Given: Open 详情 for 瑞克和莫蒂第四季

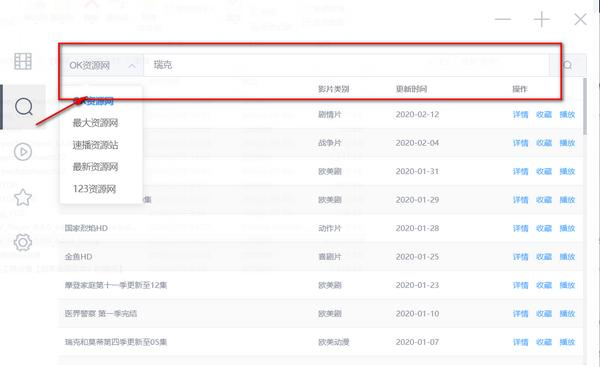Looking at the screenshot, I should [x=520, y=342].
